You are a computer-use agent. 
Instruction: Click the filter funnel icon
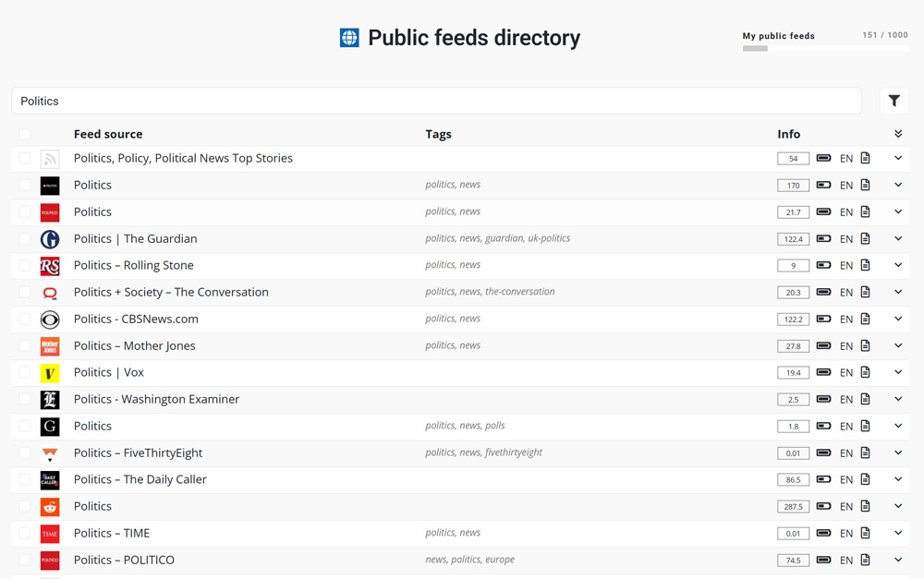pos(894,101)
